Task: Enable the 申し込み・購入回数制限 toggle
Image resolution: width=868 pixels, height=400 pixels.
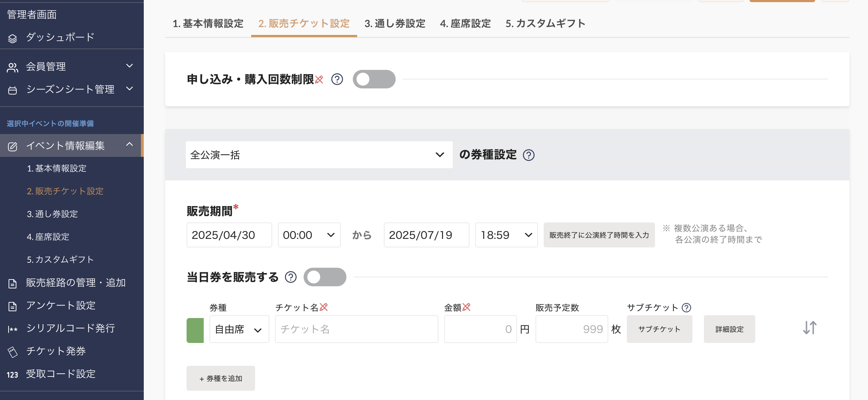Action: tap(374, 79)
